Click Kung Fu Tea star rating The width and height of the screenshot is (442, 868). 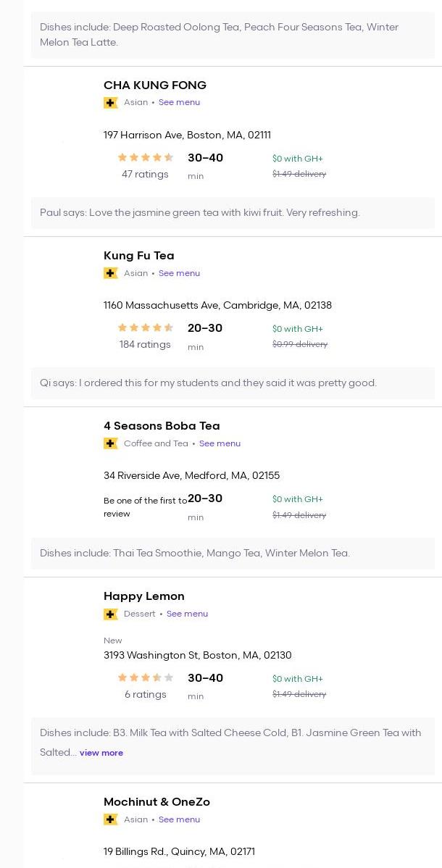146,328
